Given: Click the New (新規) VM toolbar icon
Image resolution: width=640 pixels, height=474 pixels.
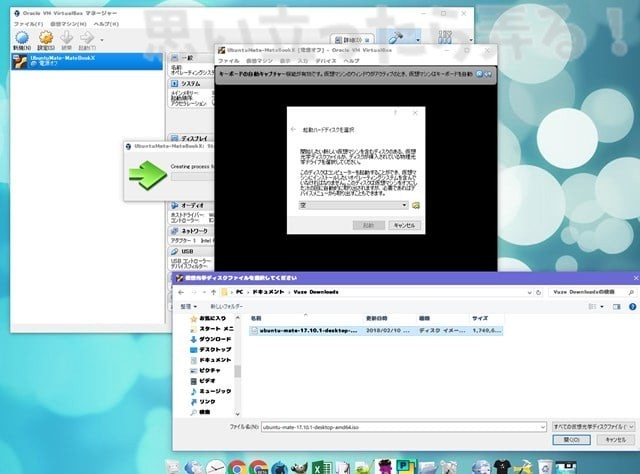Looking at the screenshot, I should (21, 36).
